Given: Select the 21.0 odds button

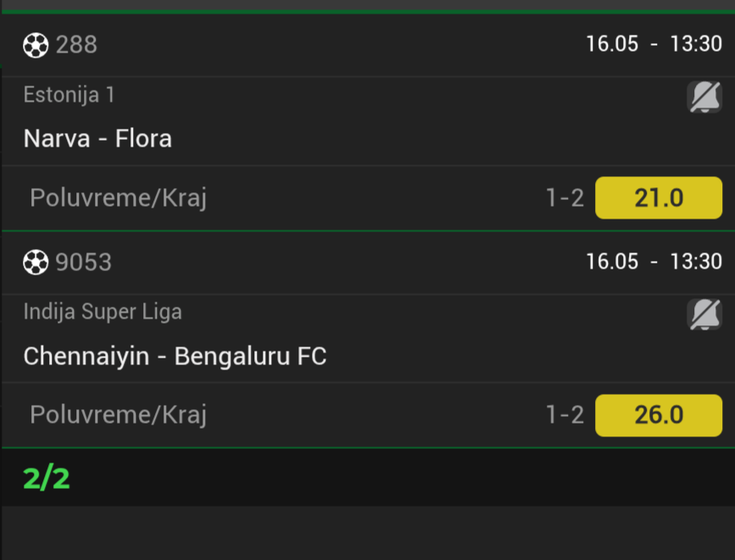Looking at the screenshot, I should click(659, 197).
